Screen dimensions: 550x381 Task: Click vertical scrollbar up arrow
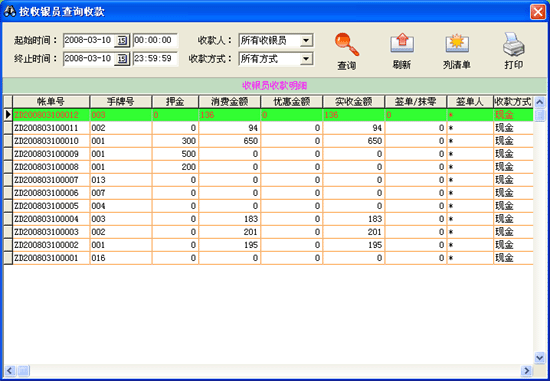tap(539, 102)
